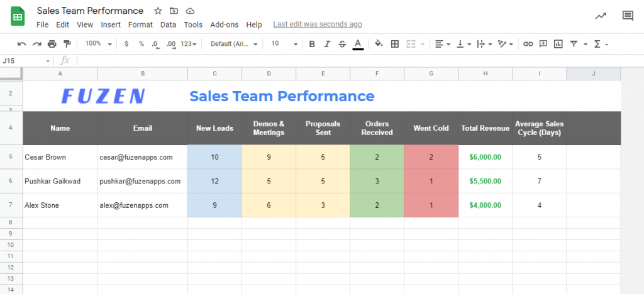The image size is (644, 294).
Task: Star the Sales Team Performance document
Action: click(158, 11)
